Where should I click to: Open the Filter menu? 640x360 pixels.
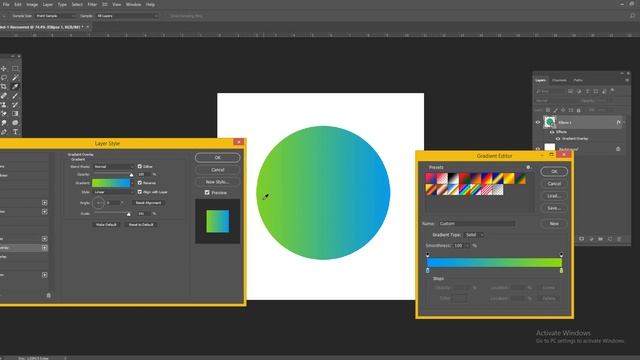click(92, 4)
